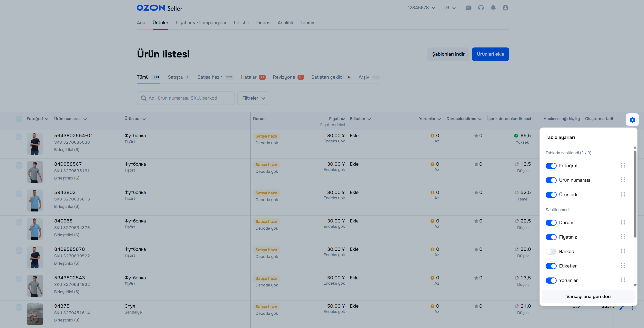Disable the Yorumlar column toggle
Viewport: 644px width, 328px height.
(x=551, y=280)
